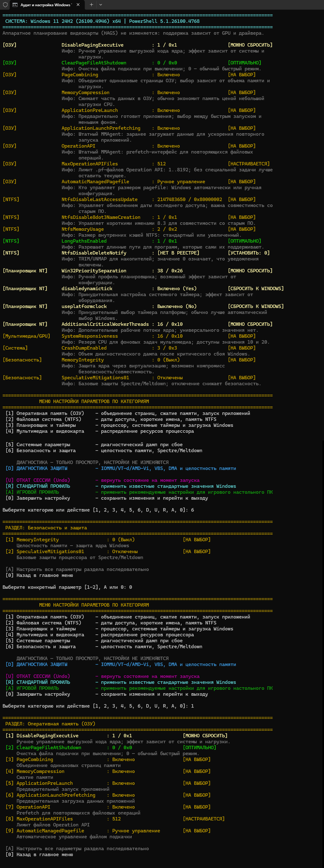Click the console icon on the terminal tab
The width and height of the screenshot is (324, 868).
pos(15,5)
